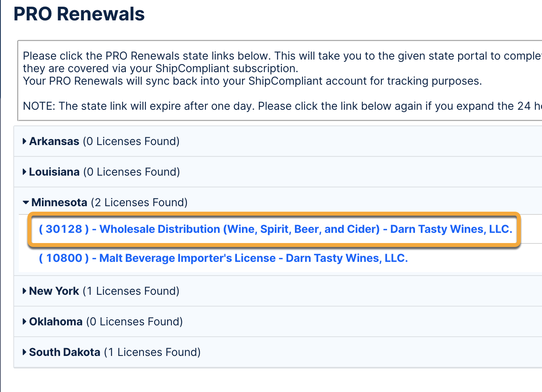
Task: Click the license number 10800
Action: pos(64,258)
